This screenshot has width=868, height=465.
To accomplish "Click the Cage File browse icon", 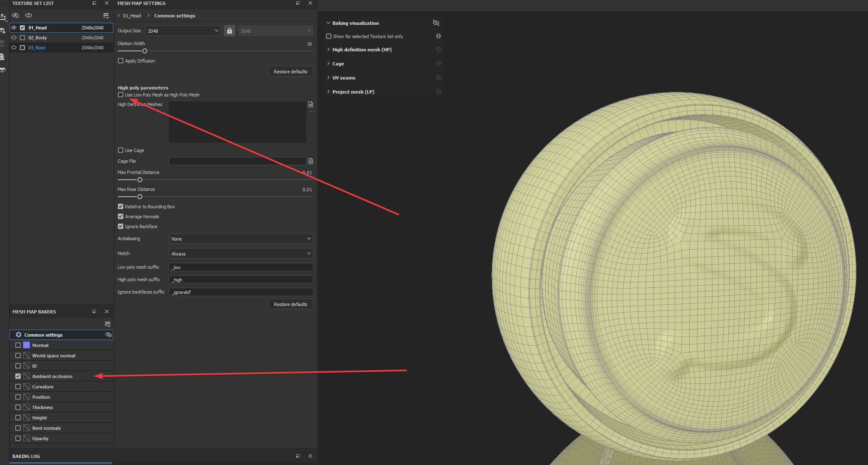I will point(311,161).
